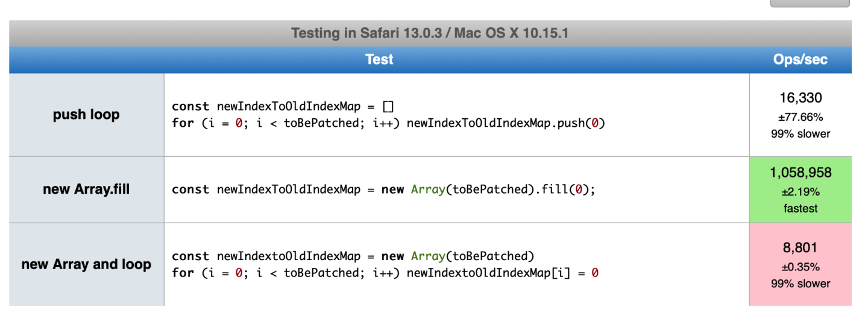Click the "Test" column header
Screen dimensions: 868x312
[x=379, y=60]
